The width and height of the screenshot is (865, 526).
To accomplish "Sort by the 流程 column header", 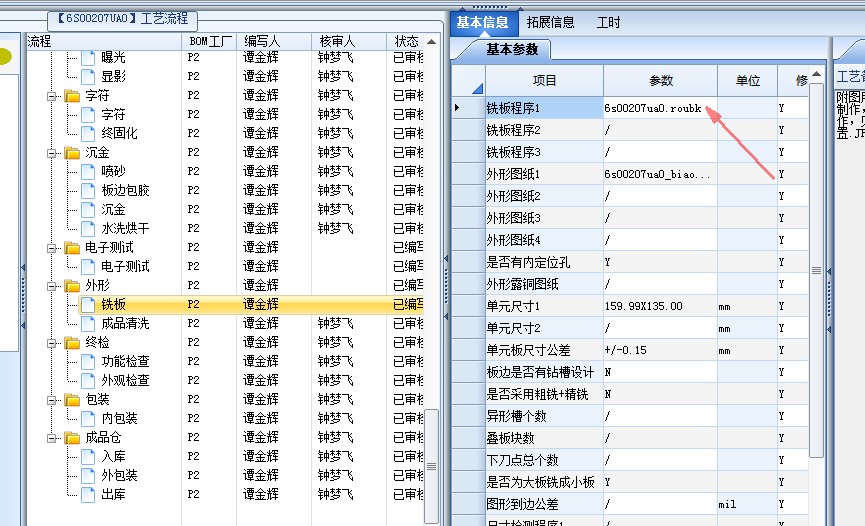I will point(104,41).
